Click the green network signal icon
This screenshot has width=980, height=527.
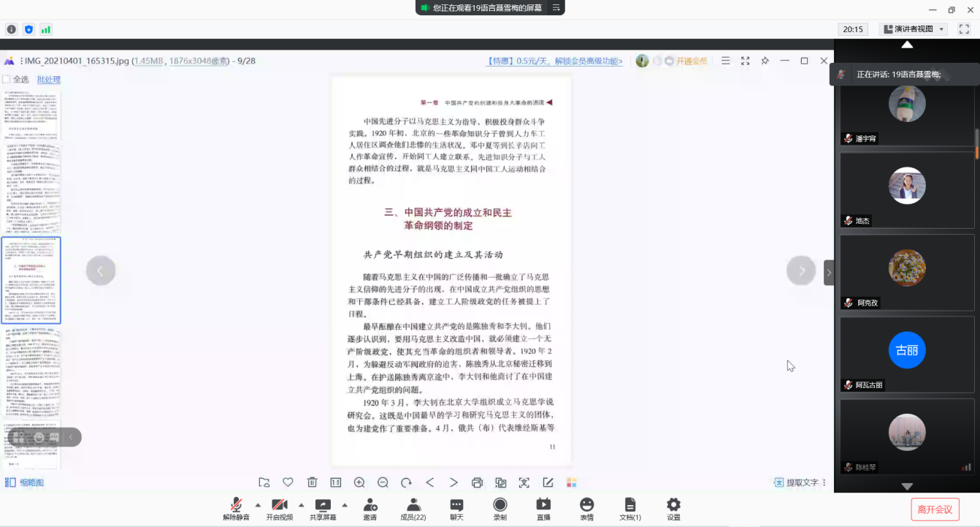pos(46,29)
